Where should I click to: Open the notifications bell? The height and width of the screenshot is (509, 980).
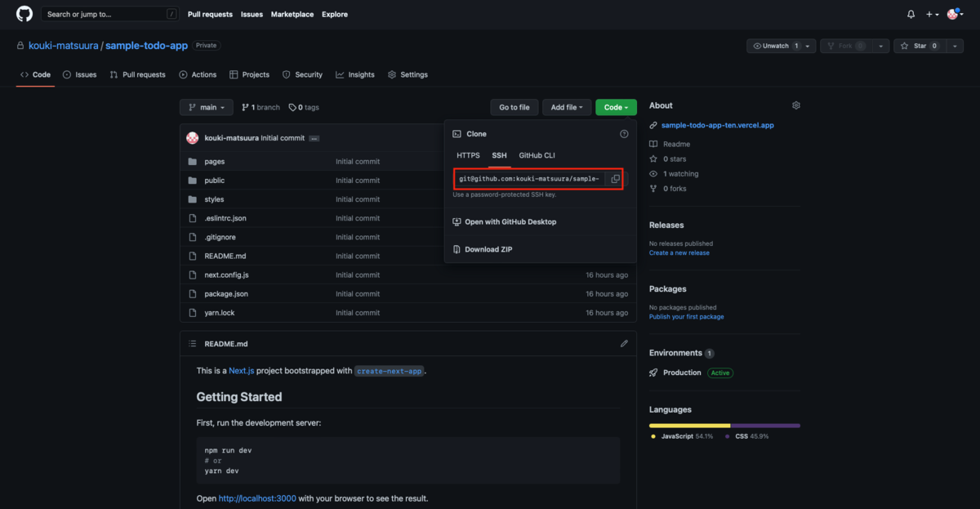(x=911, y=14)
